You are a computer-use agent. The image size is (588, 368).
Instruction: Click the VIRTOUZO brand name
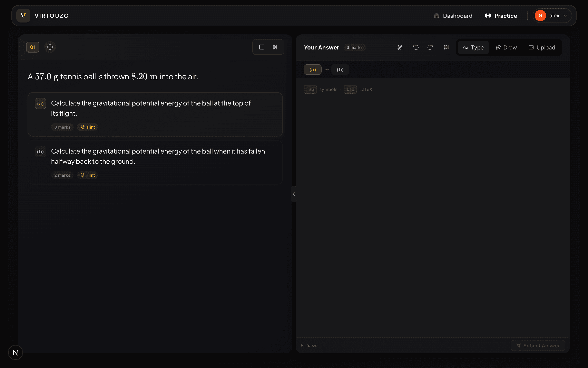pos(52,16)
